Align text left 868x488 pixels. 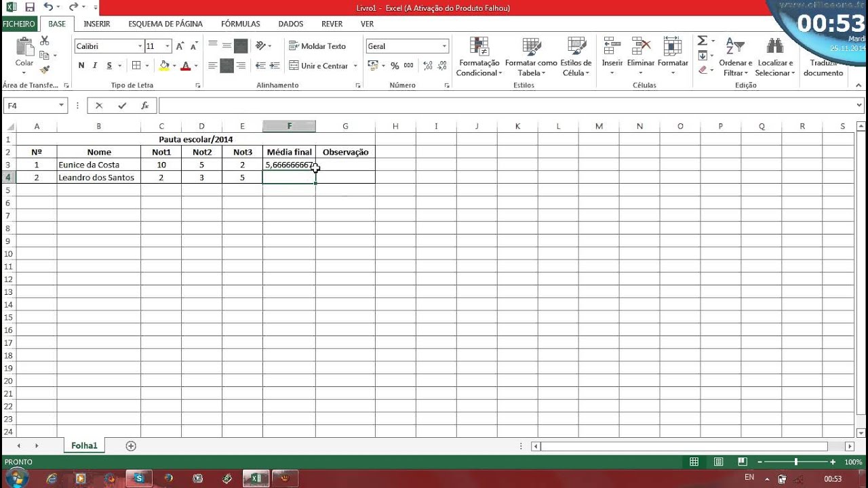pos(213,66)
